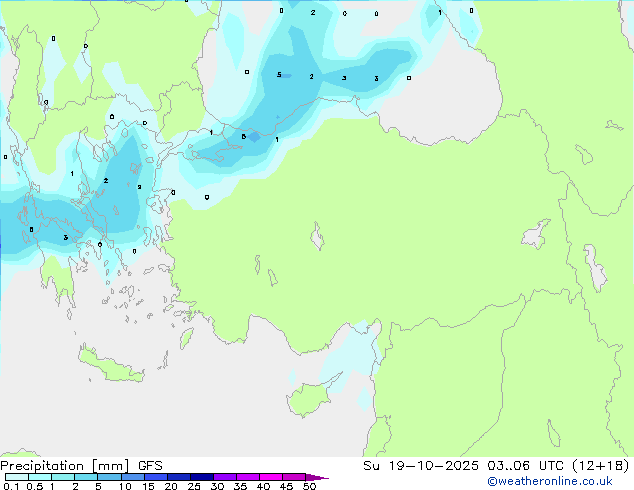The width and height of the screenshot is (634, 490).
Task: Open the weatheronline.co.uk link
Action: click(x=550, y=481)
